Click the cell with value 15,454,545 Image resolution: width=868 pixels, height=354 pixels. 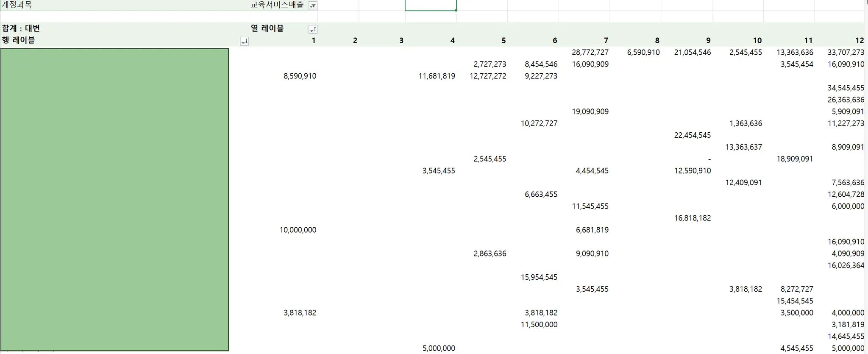pyautogui.click(x=795, y=301)
